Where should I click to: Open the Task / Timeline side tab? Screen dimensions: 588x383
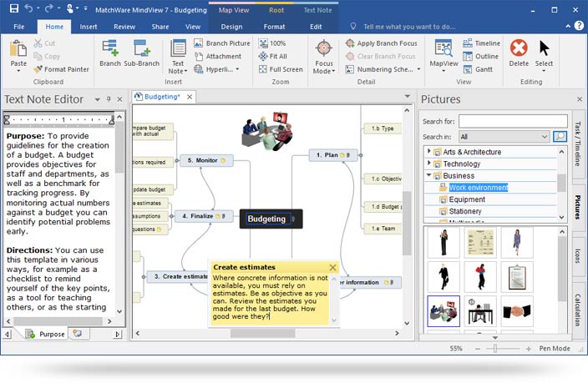(x=578, y=144)
